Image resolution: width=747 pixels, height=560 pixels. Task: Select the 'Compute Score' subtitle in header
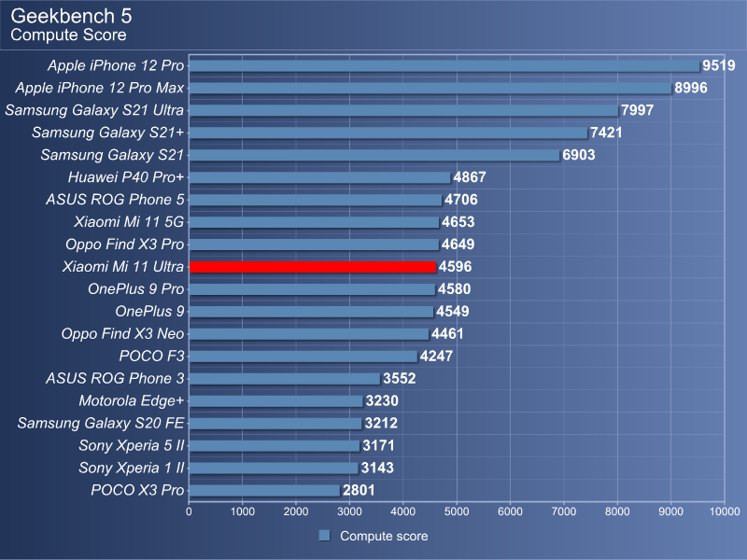[x=68, y=35]
